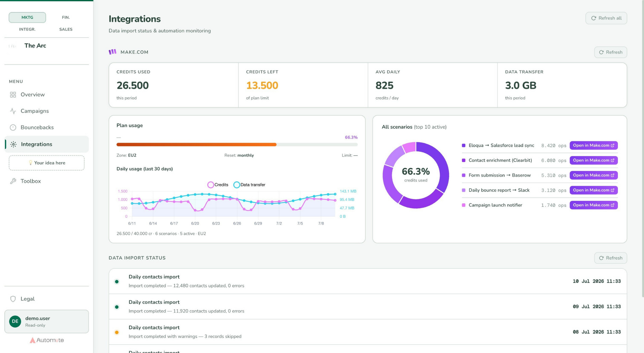The width and height of the screenshot is (644, 353).
Task: Open Eloqua Salesforce lead sync in Make.com
Action: tap(593, 146)
